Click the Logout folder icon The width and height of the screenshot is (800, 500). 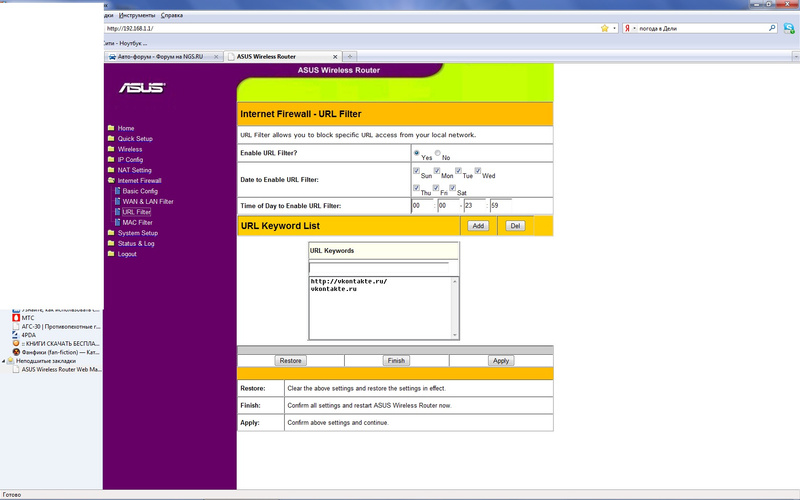tap(111, 254)
